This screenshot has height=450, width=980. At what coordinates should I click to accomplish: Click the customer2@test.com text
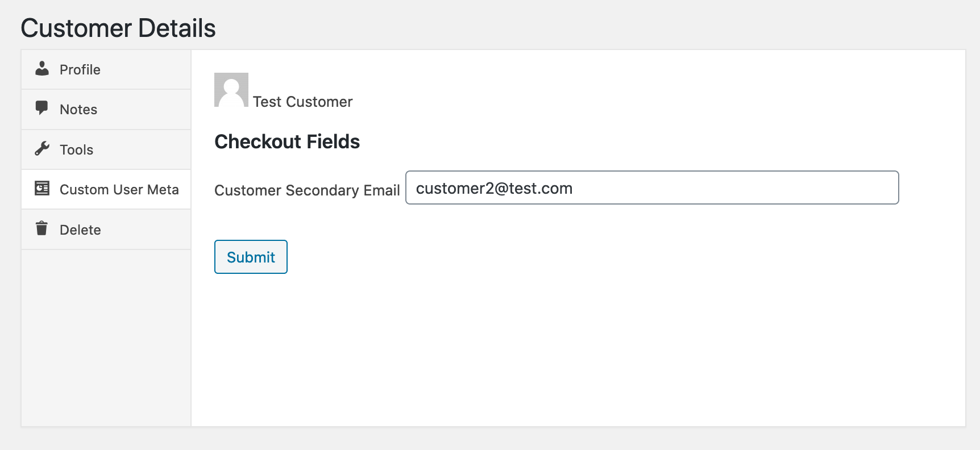pyautogui.click(x=494, y=189)
